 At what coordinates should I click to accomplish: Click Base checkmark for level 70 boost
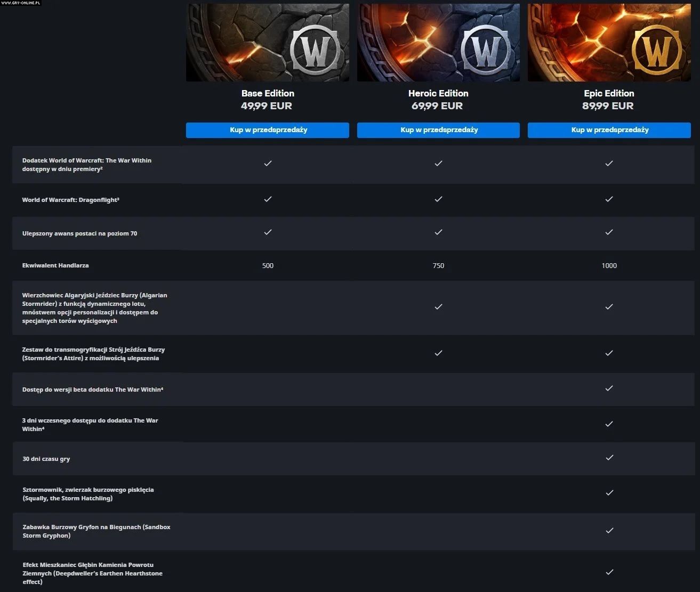pos(268,232)
